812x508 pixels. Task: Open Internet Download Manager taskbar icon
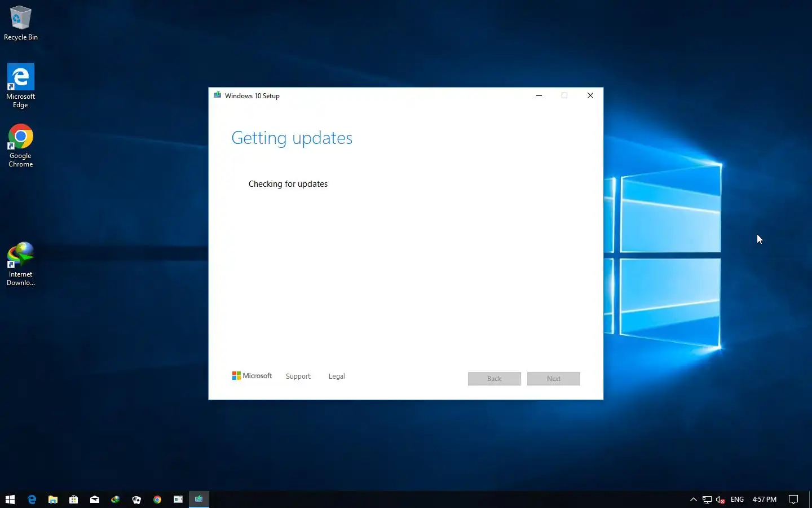tap(116, 500)
